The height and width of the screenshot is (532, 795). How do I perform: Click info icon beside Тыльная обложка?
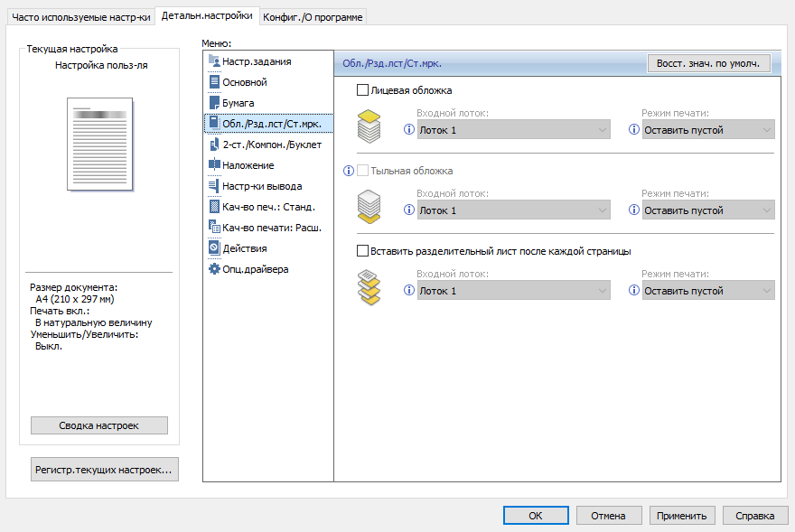pyautogui.click(x=348, y=170)
